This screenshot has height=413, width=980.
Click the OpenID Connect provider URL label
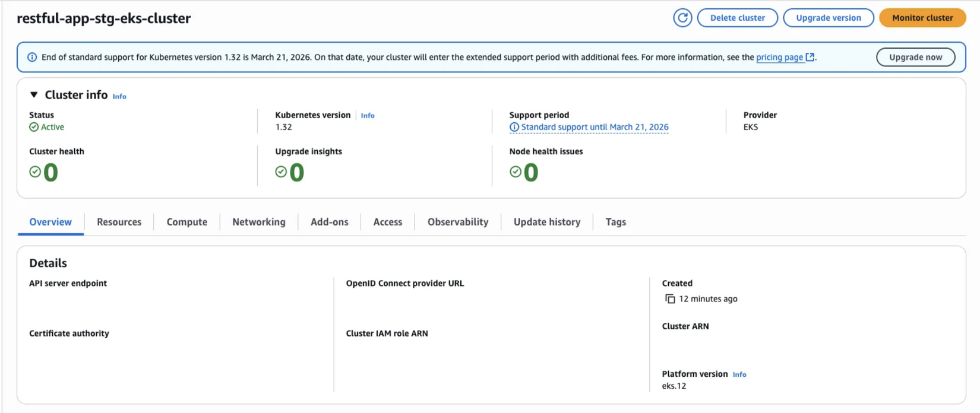tap(405, 283)
